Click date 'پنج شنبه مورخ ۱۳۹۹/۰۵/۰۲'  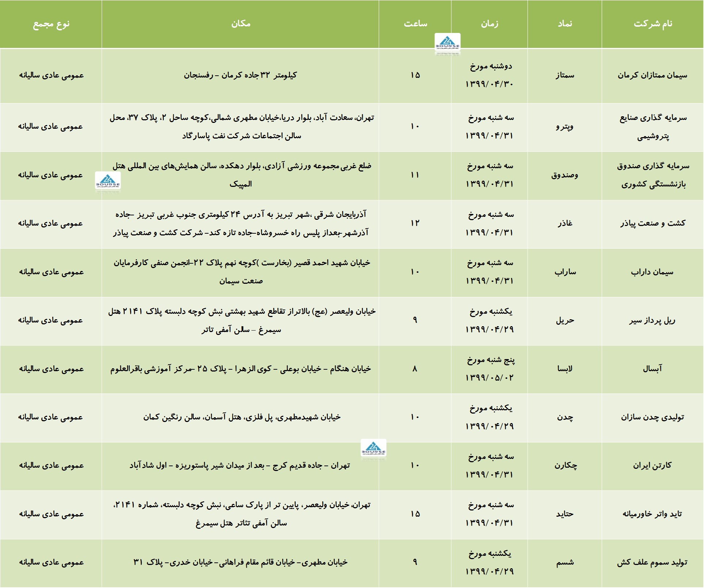[490, 369]
